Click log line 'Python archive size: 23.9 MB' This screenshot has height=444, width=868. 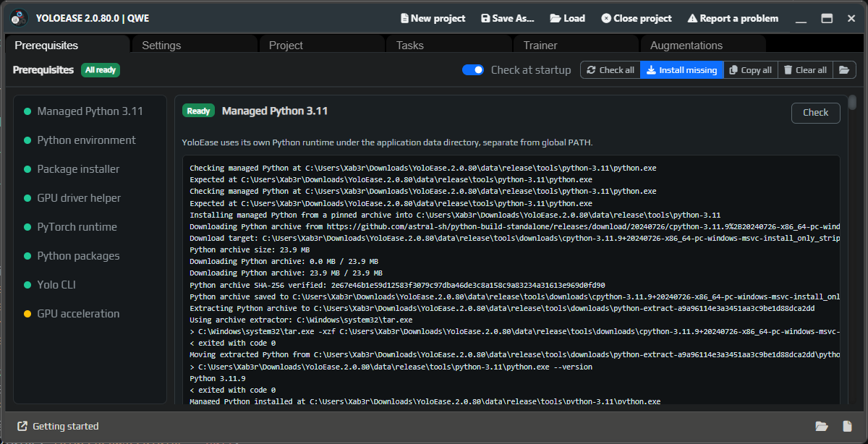tap(248, 249)
